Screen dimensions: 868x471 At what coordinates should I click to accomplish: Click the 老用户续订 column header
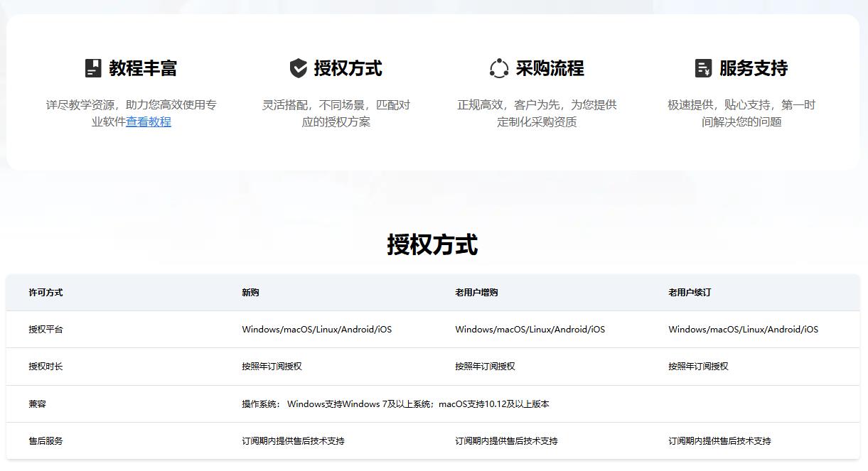[x=690, y=293]
